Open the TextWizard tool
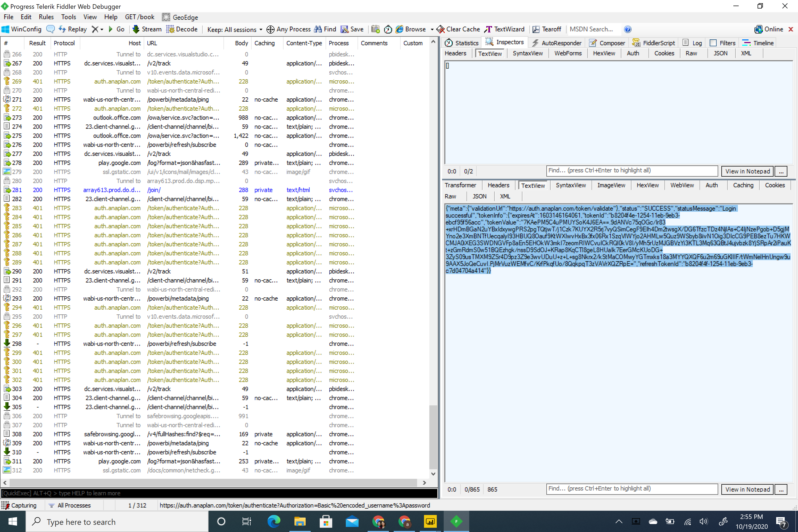 [505, 29]
